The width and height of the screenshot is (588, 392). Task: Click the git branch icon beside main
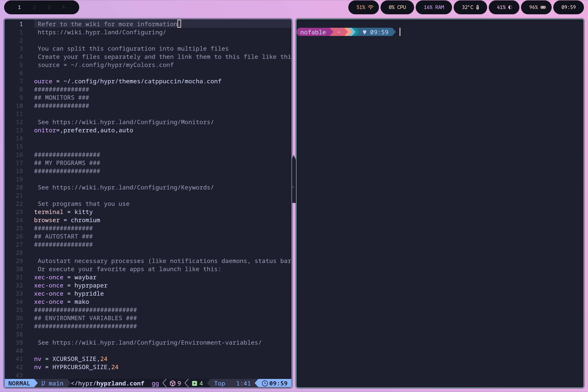tap(43, 383)
